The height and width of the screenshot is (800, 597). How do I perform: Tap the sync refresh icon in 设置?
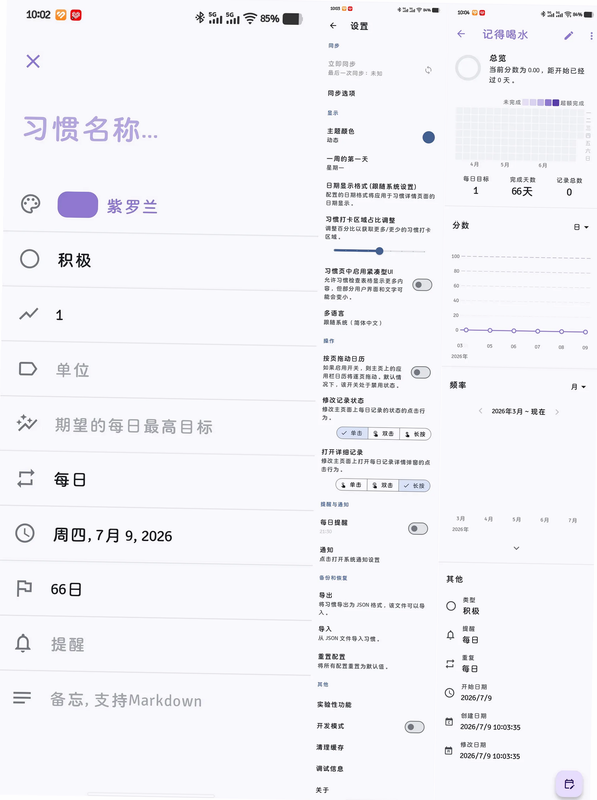[428, 70]
